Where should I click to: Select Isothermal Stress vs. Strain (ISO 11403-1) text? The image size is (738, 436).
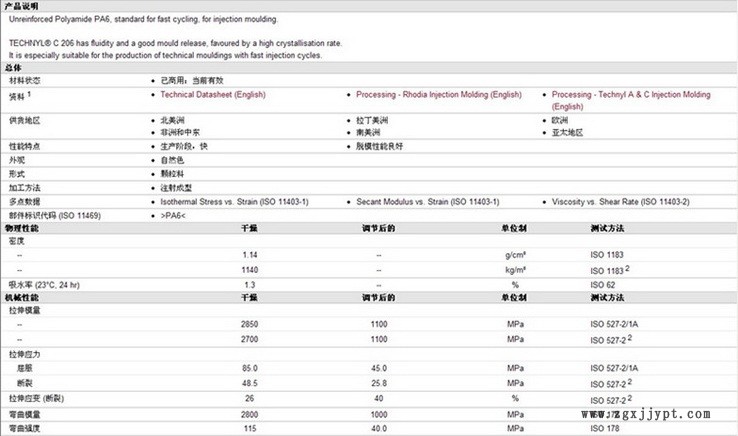click(x=234, y=202)
